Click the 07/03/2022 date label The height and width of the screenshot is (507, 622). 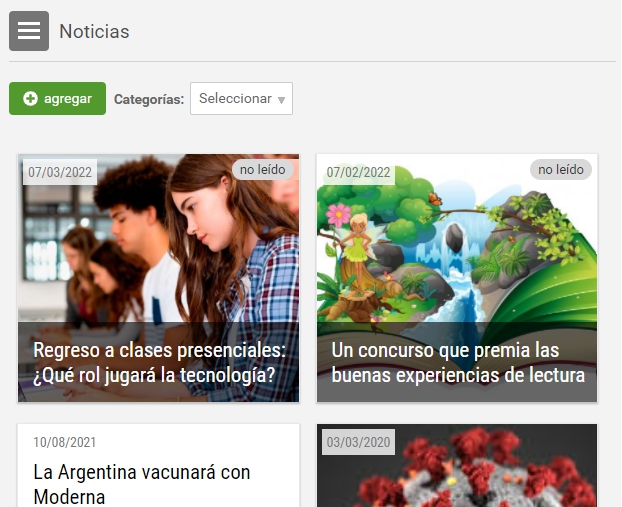tap(60, 172)
